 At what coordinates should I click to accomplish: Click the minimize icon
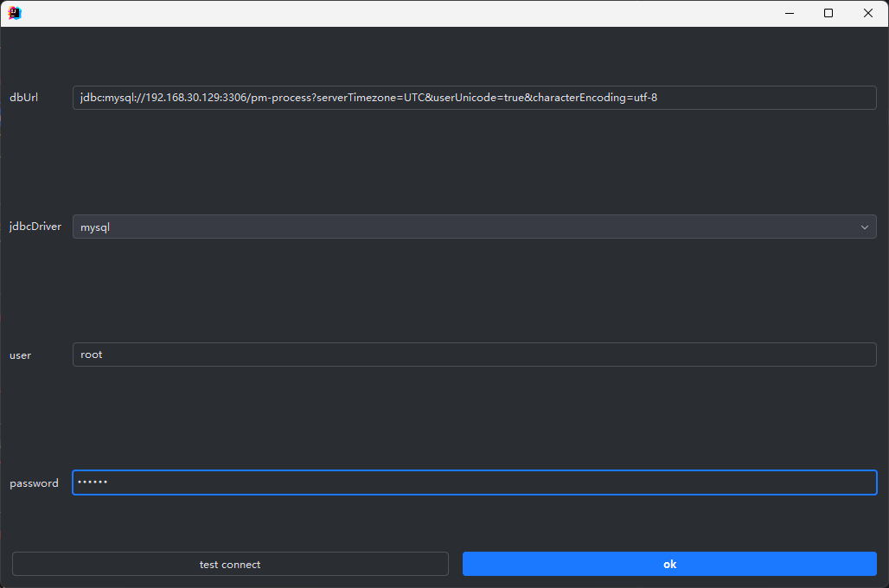(789, 13)
